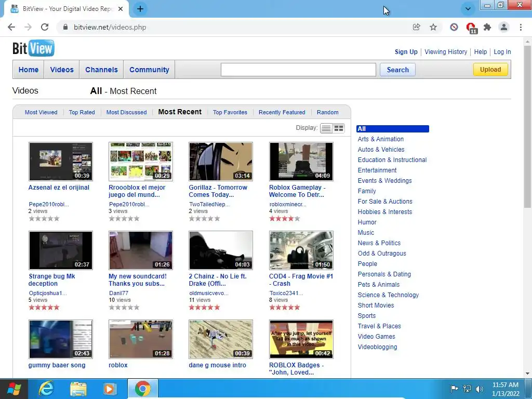The width and height of the screenshot is (532, 399).
Task: Select the Random tab
Action: point(328,112)
